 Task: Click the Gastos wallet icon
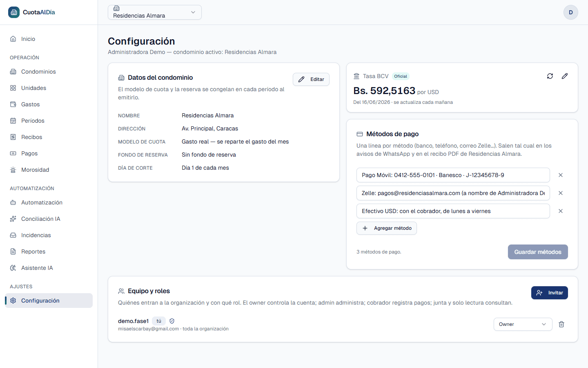tap(13, 104)
